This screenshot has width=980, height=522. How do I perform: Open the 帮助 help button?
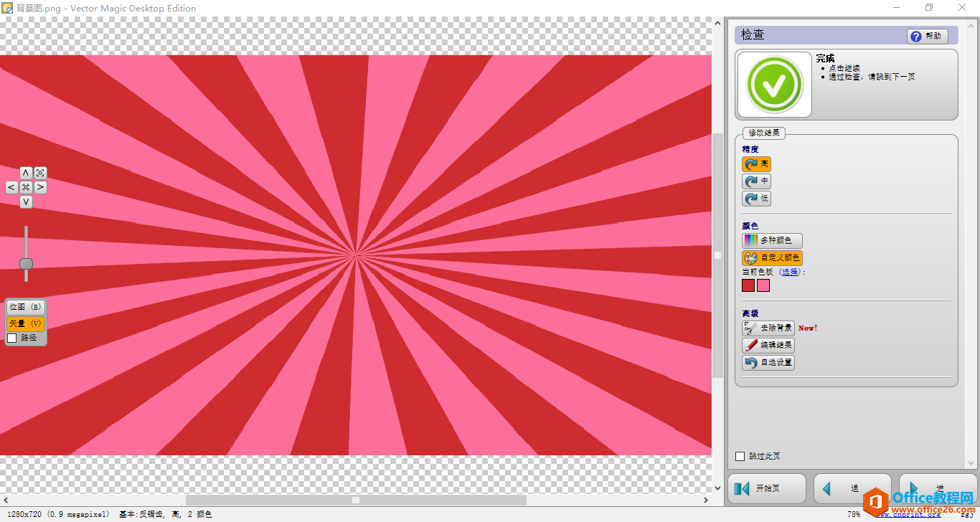pos(927,36)
